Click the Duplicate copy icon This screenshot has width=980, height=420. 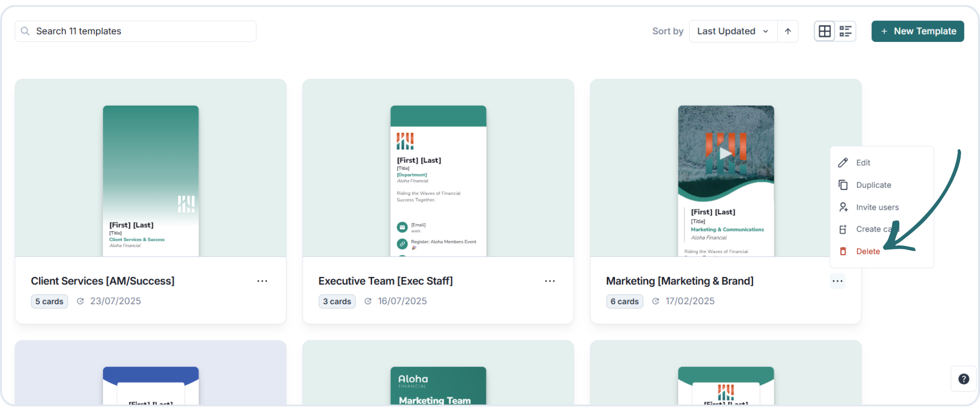pyautogui.click(x=843, y=185)
